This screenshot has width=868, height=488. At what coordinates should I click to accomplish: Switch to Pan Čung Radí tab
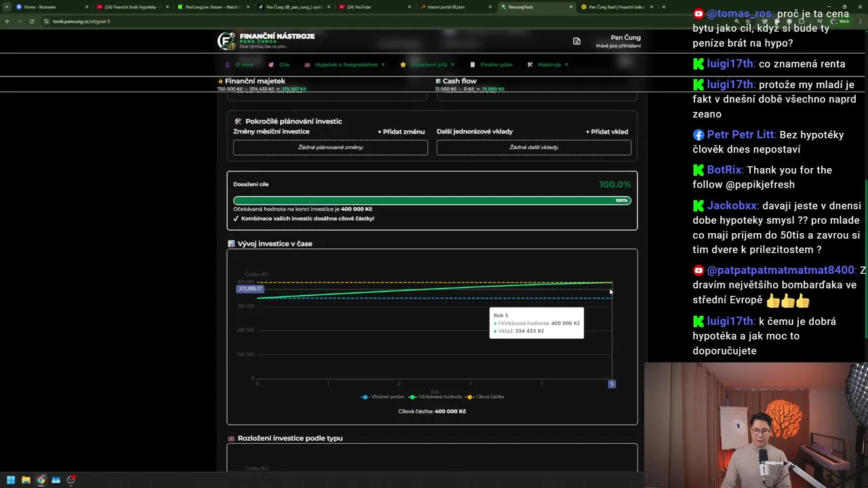click(616, 7)
